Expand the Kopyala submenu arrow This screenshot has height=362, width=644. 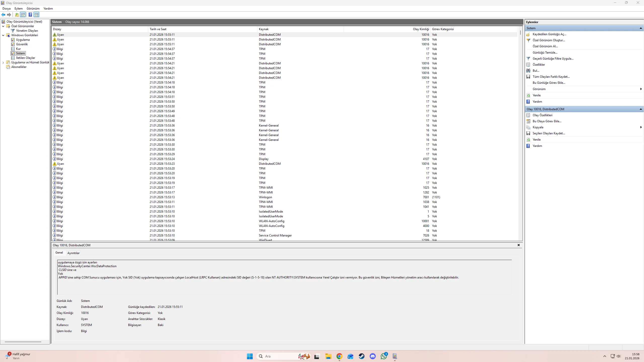(640, 127)
